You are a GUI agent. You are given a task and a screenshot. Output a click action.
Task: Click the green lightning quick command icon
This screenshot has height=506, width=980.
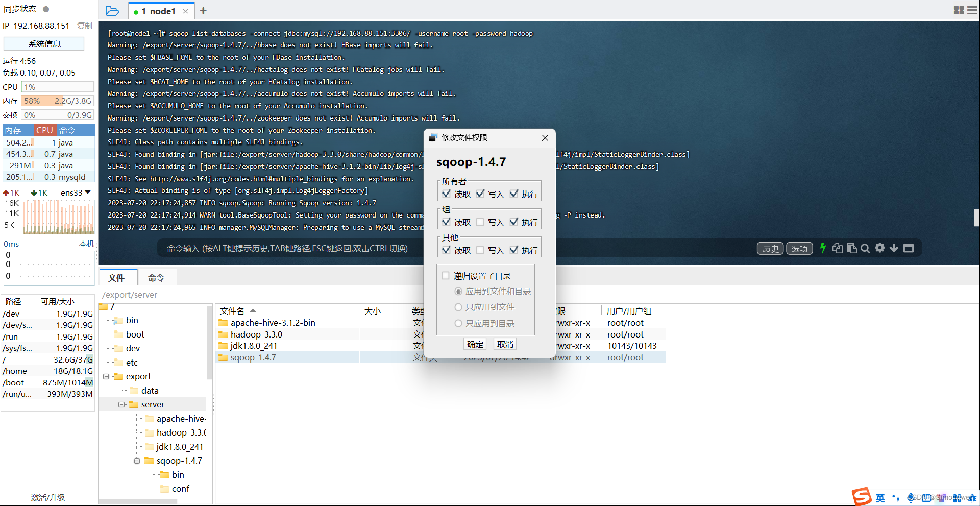click(x=823, y=248)
